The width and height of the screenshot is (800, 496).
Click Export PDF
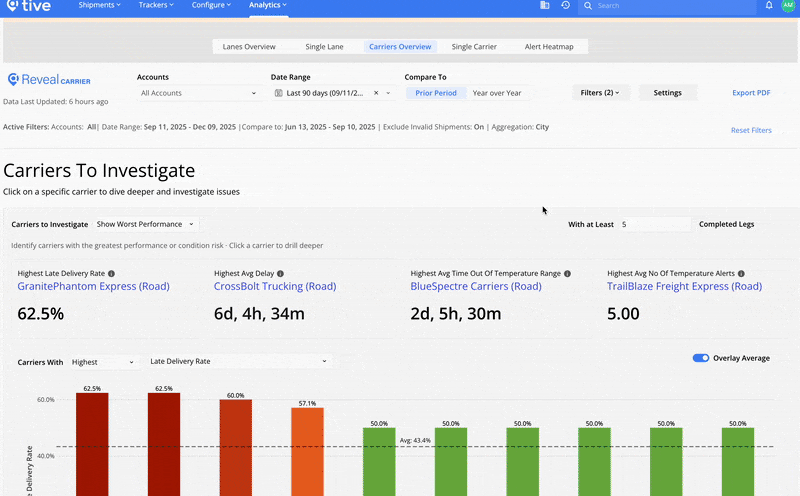click(751, 92)
